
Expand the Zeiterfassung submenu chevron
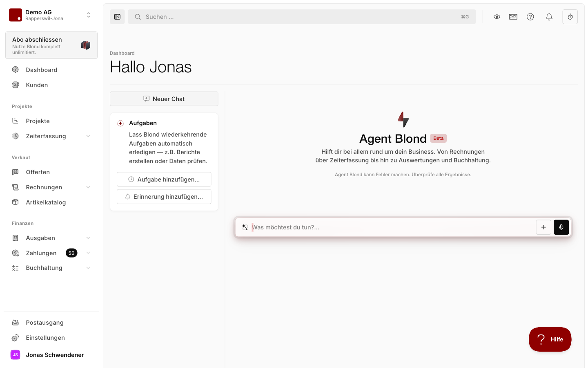click(x=88, y=136)
